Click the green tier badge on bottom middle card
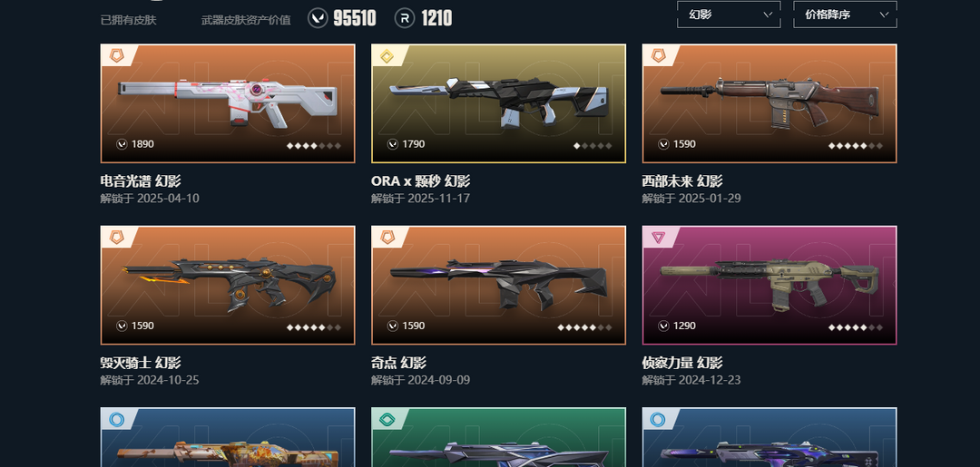980x467 pixels. point(387,420)
